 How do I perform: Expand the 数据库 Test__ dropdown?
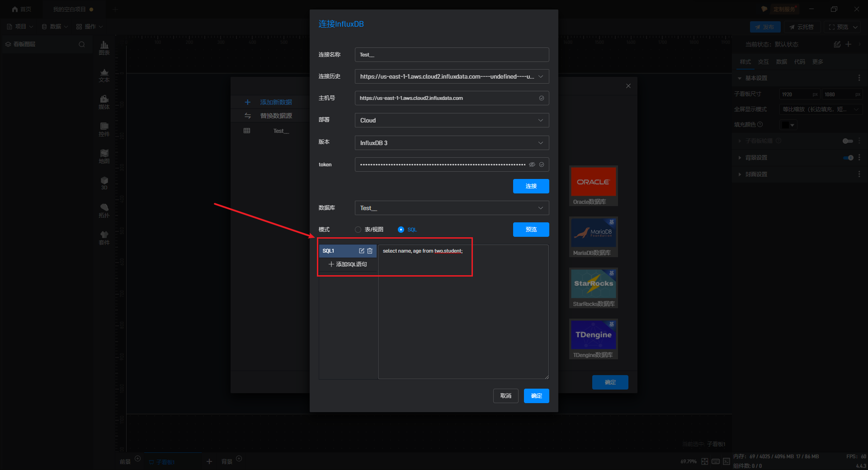click(x=452, y=208)
